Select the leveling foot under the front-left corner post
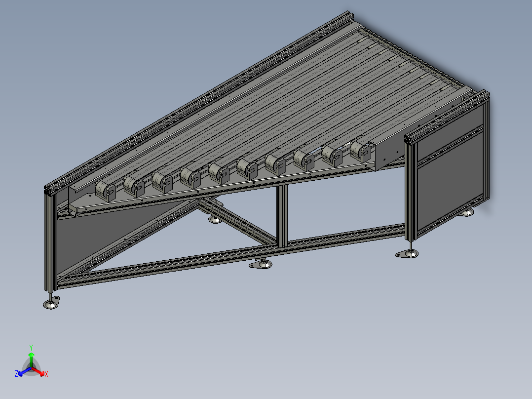Viewport: 532px width, 399px height. pos(51,301)
